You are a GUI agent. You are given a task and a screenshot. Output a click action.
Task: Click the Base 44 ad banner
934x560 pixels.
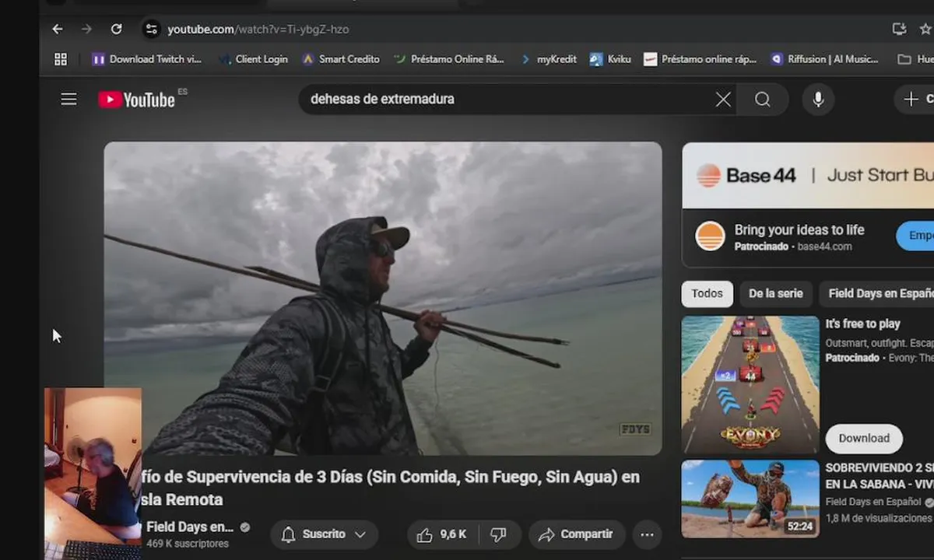click(x=808, y=175)
